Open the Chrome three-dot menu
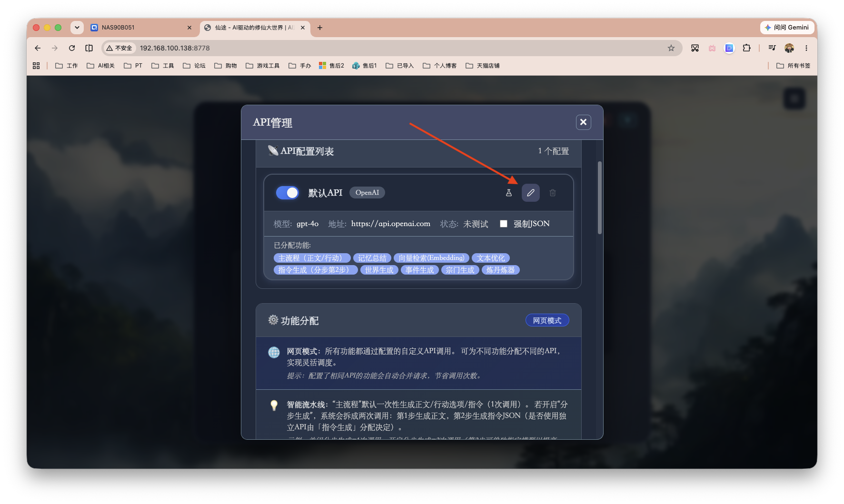 coord(806,48)
